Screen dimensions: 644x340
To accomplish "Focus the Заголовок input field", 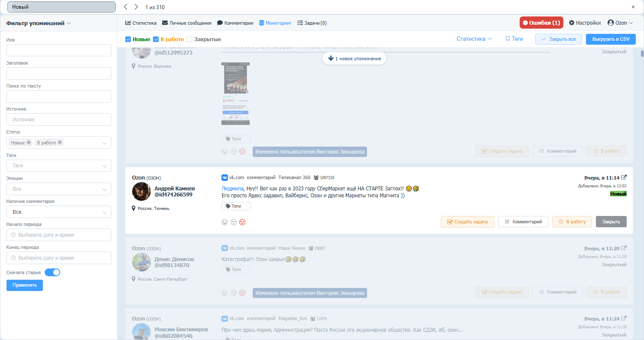I will click(59, 73).
